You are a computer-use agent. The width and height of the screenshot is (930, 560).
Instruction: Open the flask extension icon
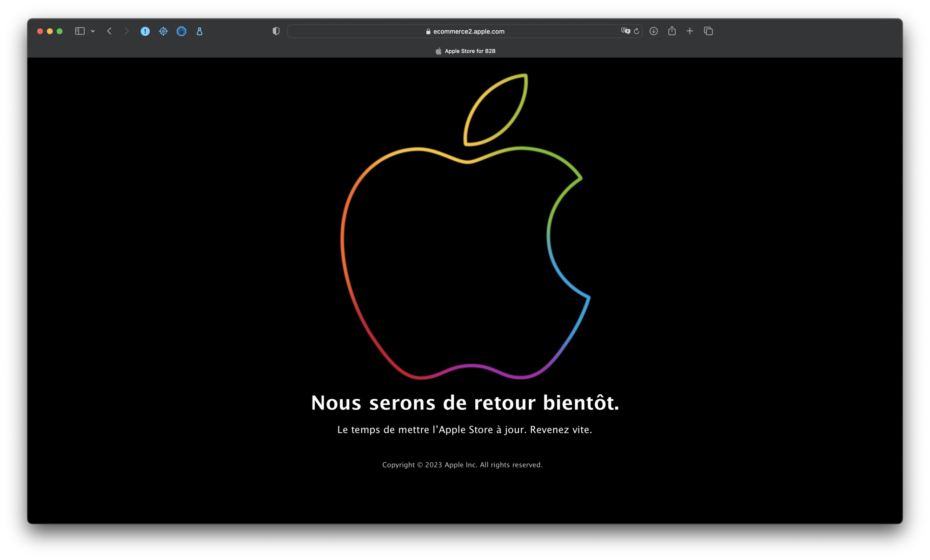(199, 31)
